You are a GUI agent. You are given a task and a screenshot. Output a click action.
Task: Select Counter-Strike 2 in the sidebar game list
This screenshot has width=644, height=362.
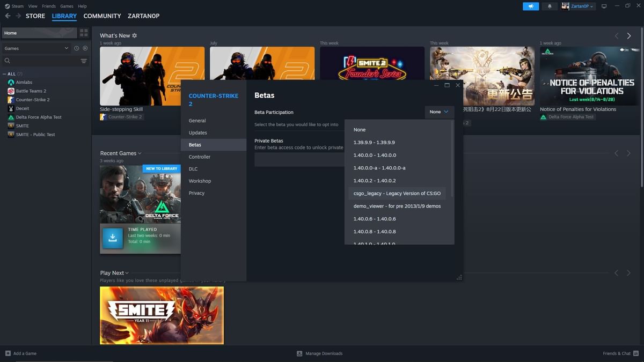coord(34,99)
